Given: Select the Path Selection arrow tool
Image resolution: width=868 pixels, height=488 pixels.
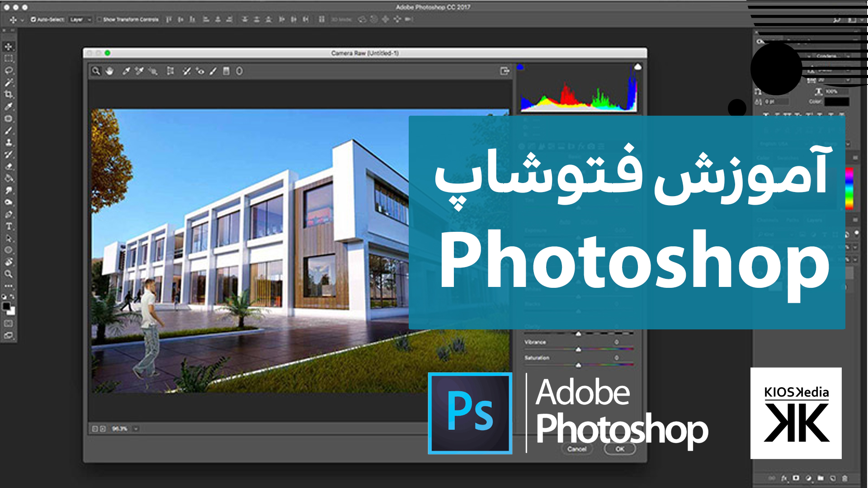Looking at the screenshot, I should pos(9,238).
